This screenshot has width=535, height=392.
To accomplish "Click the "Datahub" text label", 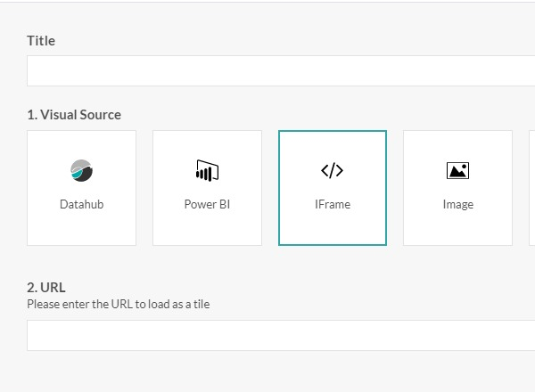I will tap(81, 205).
